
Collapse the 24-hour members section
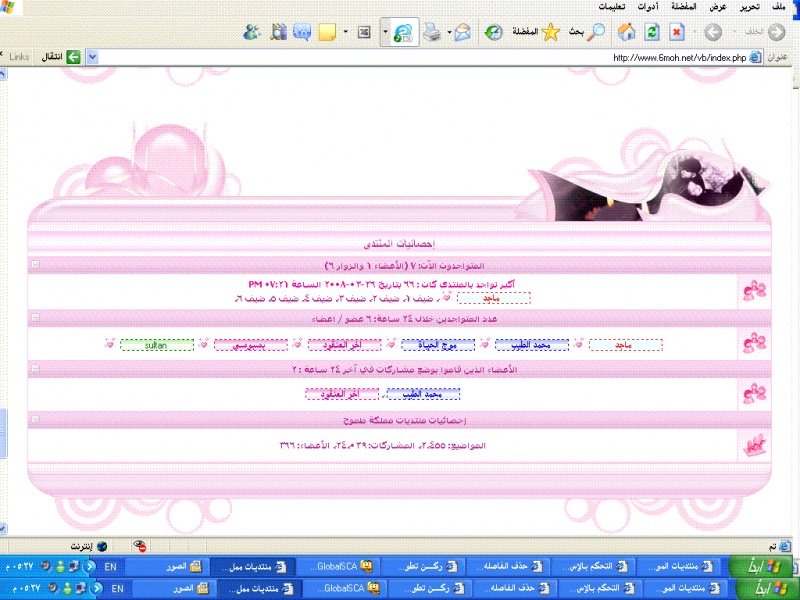tap(36, 317)
